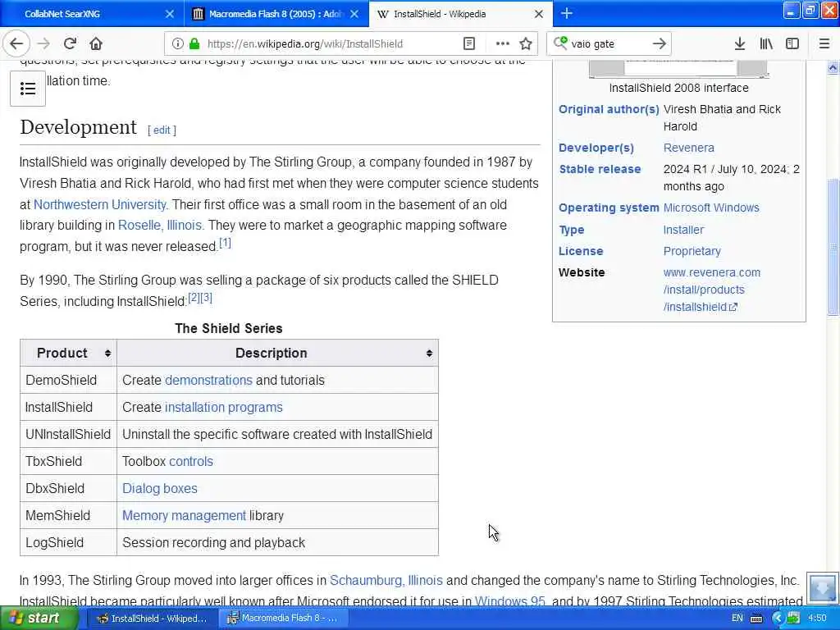Open the Firefox hamburger menu

click(x=824, y=44)
